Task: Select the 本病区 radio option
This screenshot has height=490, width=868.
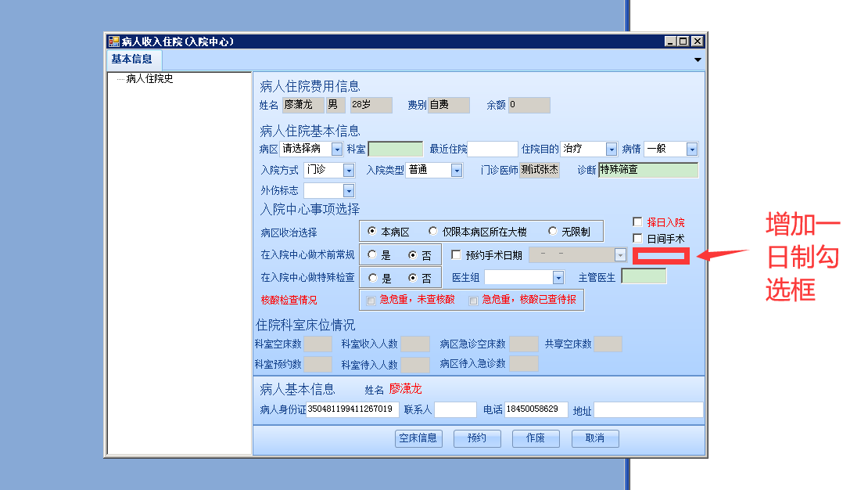Action: (372, 231)
